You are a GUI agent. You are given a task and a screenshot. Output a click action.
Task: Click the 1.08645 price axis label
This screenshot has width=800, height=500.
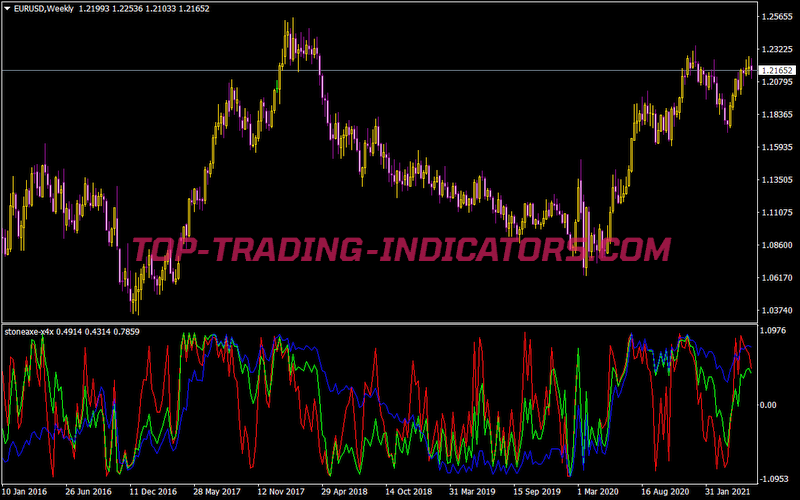(x=776, y=246)
